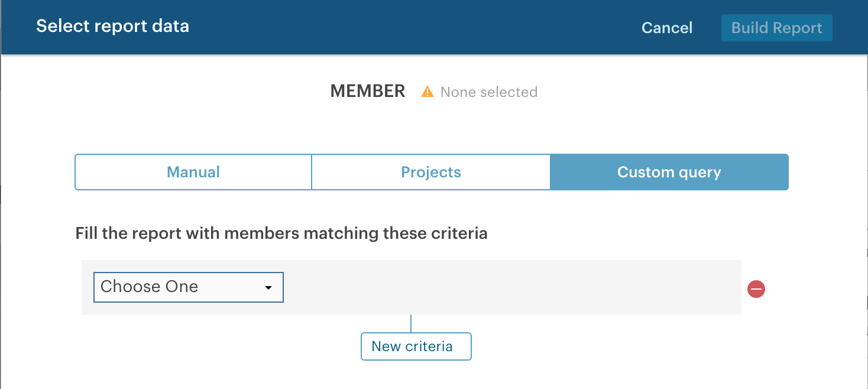Switch to the Projects tab
This screenshot has width=868, height=389.
[431, 172]
